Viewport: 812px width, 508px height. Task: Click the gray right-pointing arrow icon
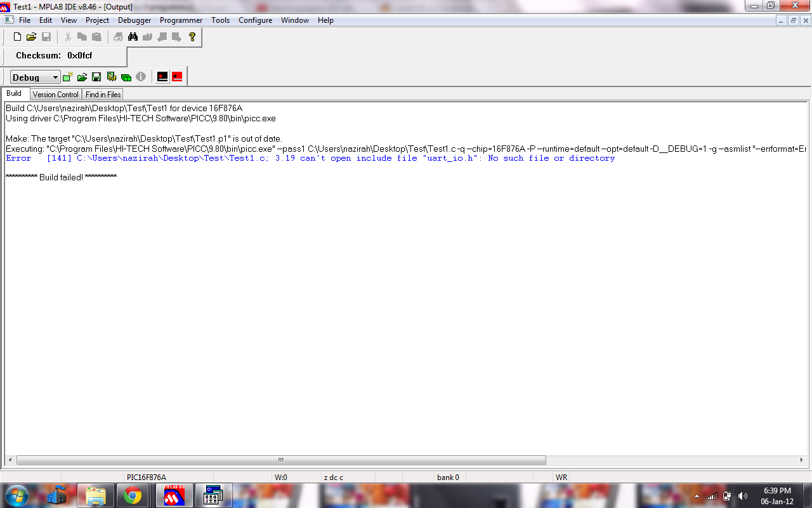pyautogui.click(x=176, y=37)
